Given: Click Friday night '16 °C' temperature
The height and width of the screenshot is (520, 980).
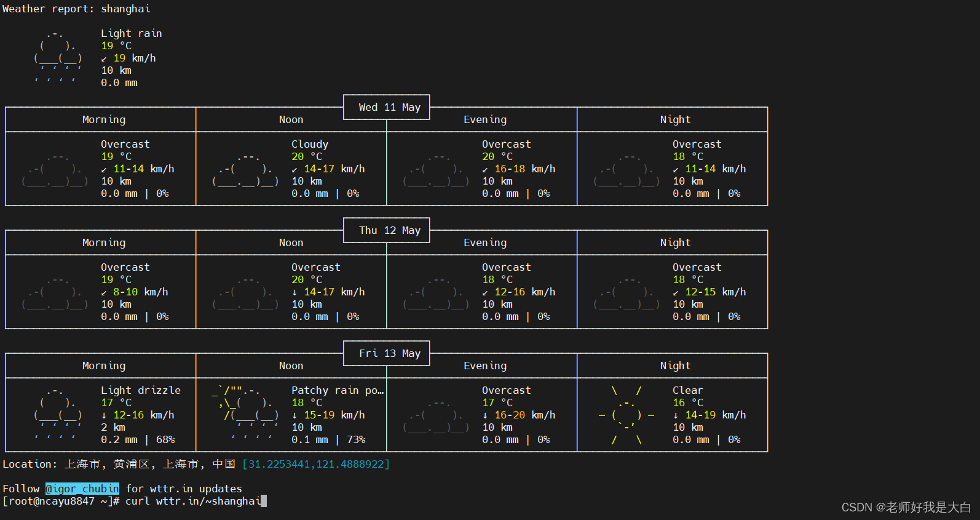Looking at the screenshot, I should pyautogui.click(x=688, y=402).
